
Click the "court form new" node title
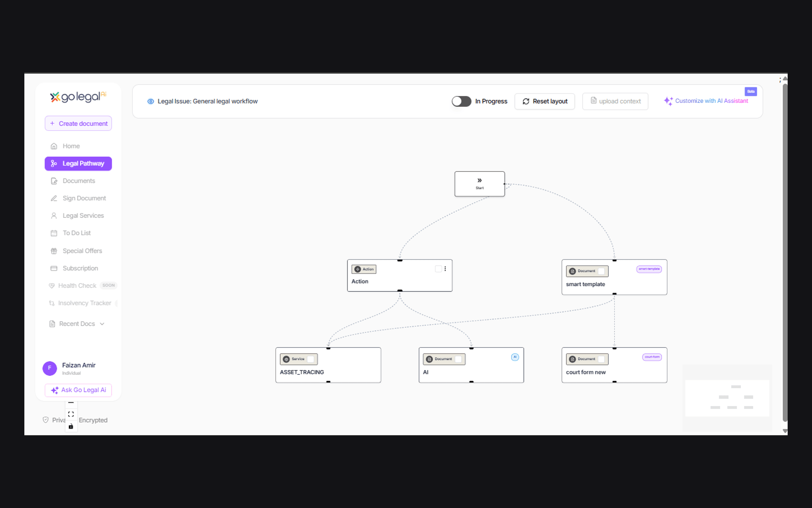585,372
